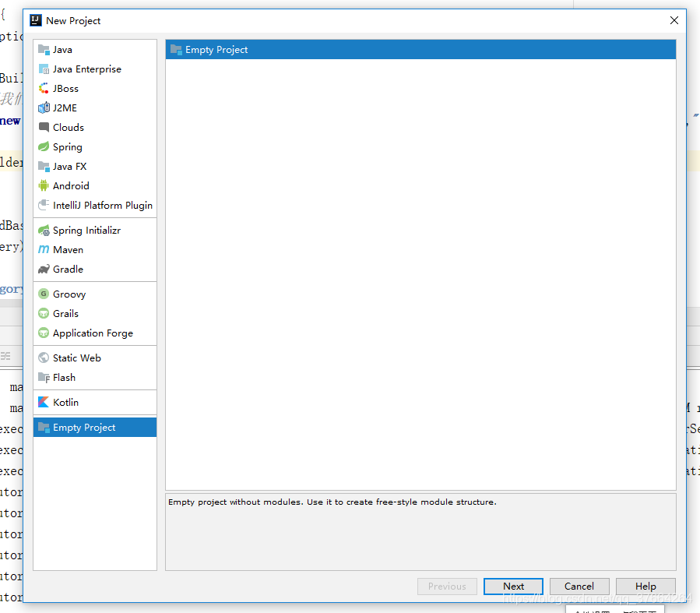The image size is (700, 613).
Task: Click the Gradle elephant icon
Action: pos(44,270)
